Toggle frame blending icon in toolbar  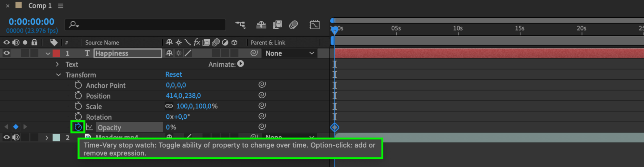pyautogui.click(x=277, y=25)
